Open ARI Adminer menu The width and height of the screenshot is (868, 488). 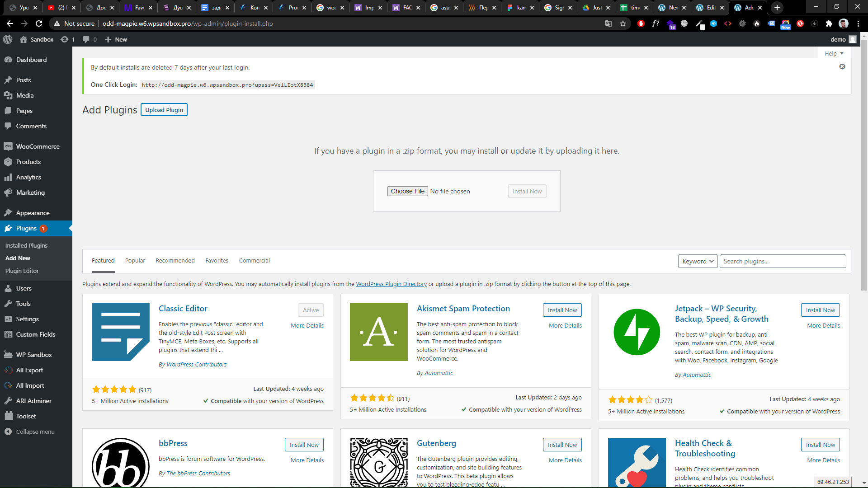(x=33, y=401)
